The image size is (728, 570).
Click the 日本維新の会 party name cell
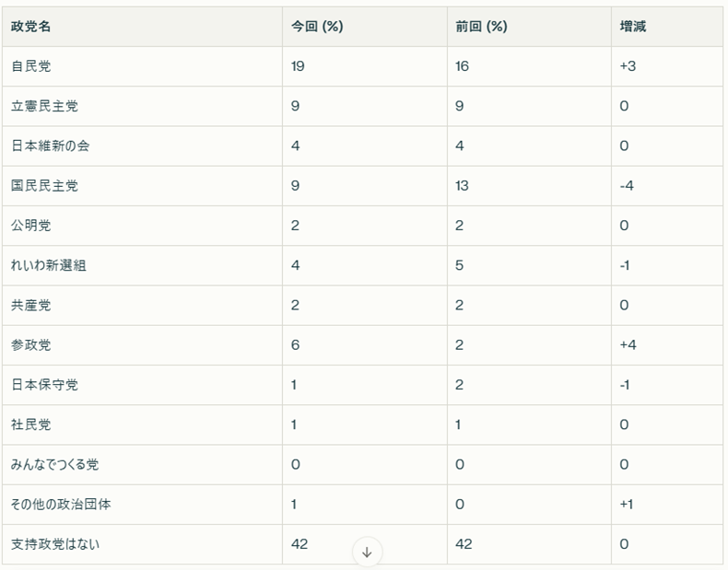[x=142, y=146]
